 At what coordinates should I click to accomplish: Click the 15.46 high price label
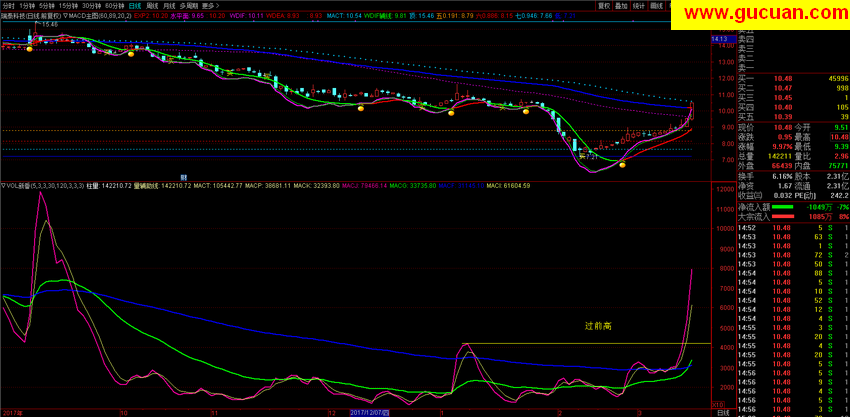(49, 25)
